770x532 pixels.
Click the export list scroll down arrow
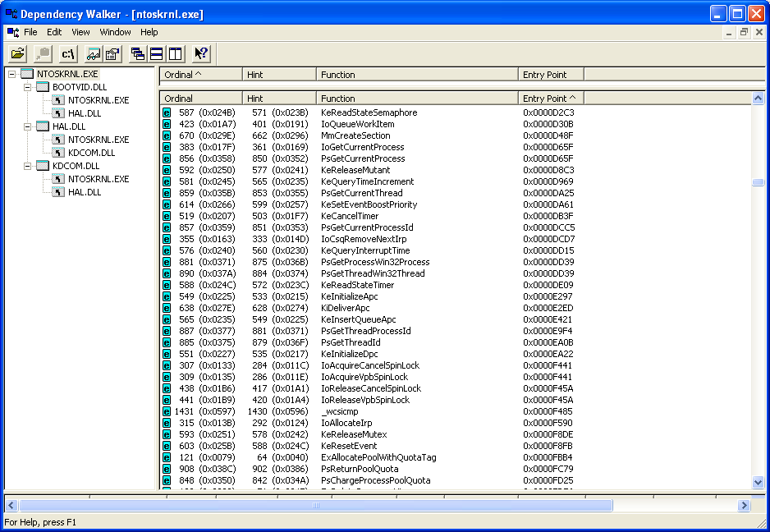pos(758,483)
